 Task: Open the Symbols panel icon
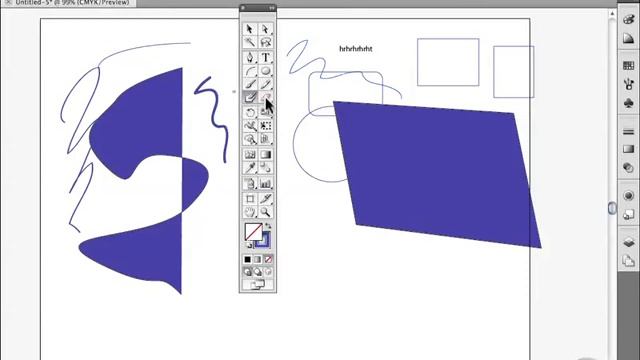(x=629, y=103)
